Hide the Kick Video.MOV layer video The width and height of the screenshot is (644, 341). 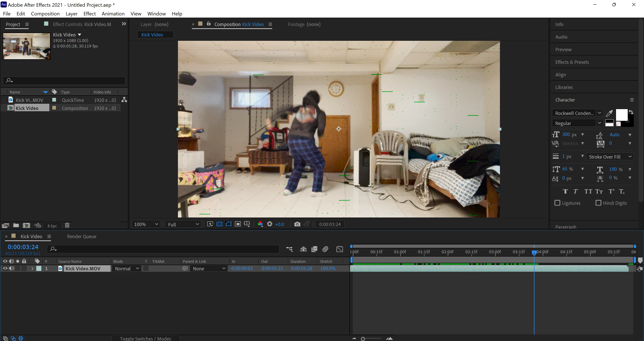point(5,269)
